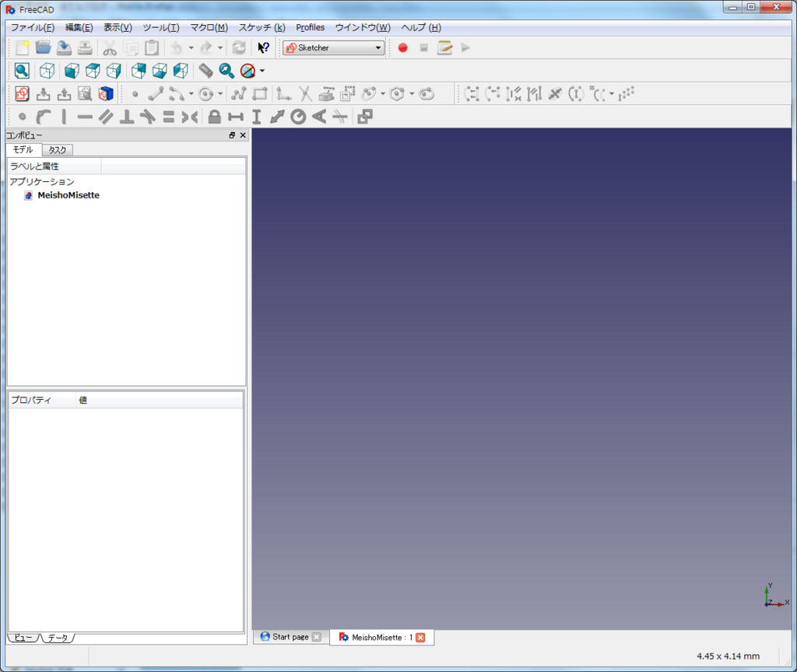
Task: Select the Polyline drawing tool
Action: (x=238, y=94)
